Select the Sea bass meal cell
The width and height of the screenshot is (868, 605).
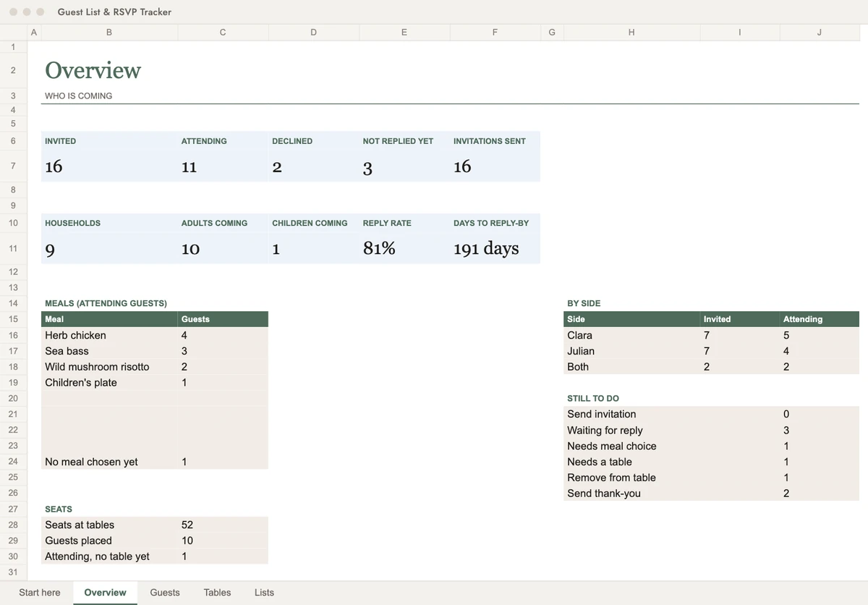point(109,351)
